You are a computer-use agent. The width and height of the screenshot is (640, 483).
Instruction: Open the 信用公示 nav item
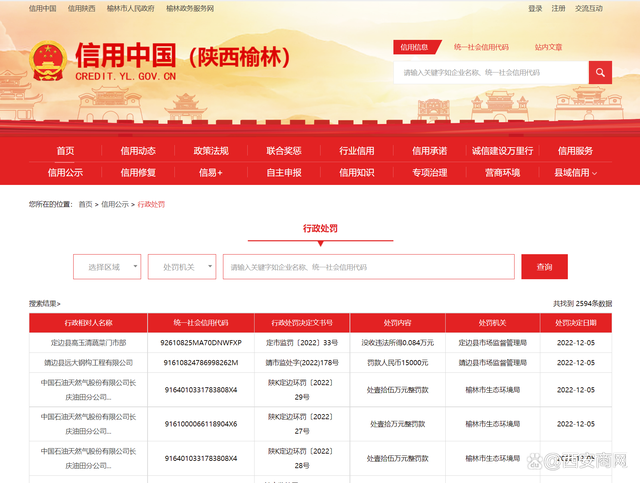click(x=65, y=173)
